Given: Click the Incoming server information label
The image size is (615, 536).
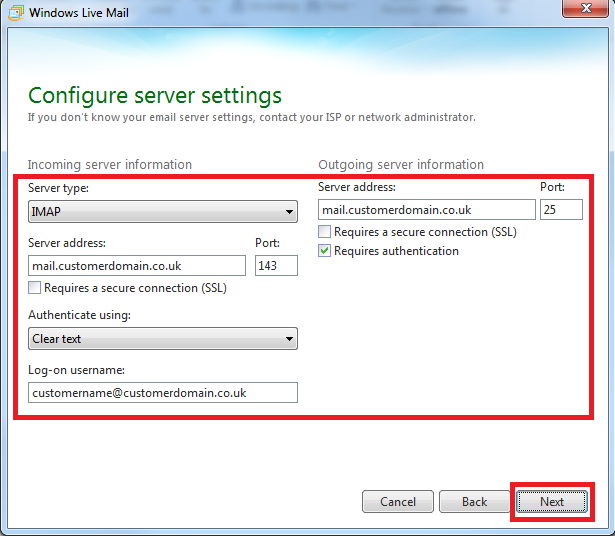Looking at the screenshot, I should coord(110,165).
